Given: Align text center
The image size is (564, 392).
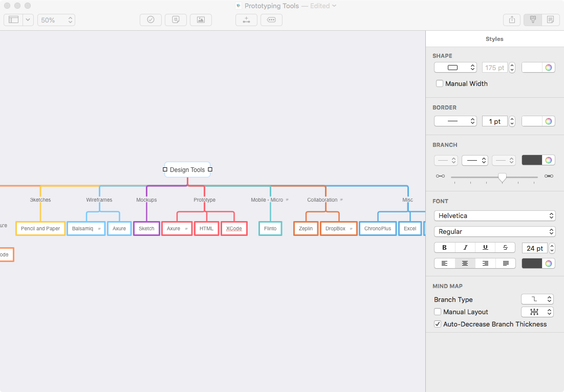Looking at the screenshot, I should tap(465, 264).
